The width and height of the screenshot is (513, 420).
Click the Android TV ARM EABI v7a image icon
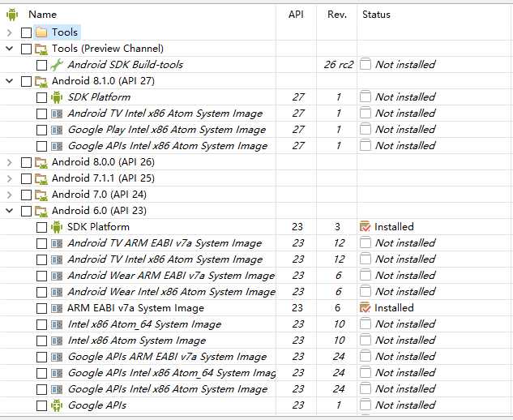(57, 243)
